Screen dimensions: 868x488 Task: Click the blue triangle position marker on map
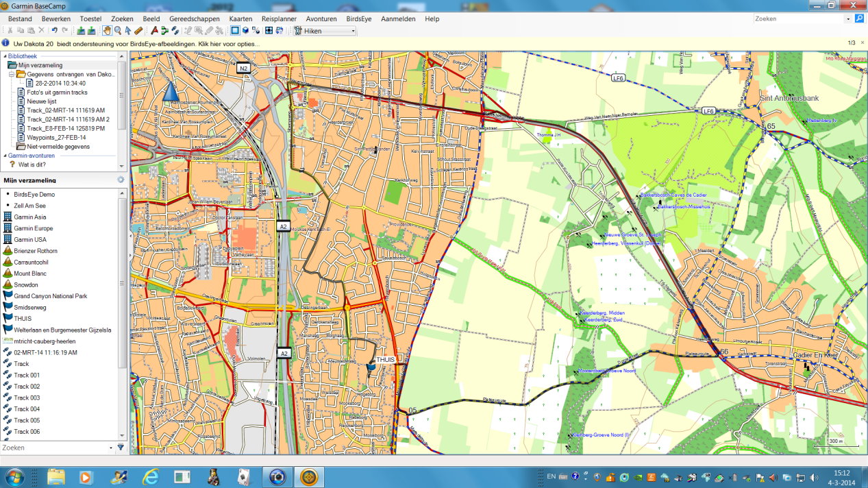tap(170, 91)
